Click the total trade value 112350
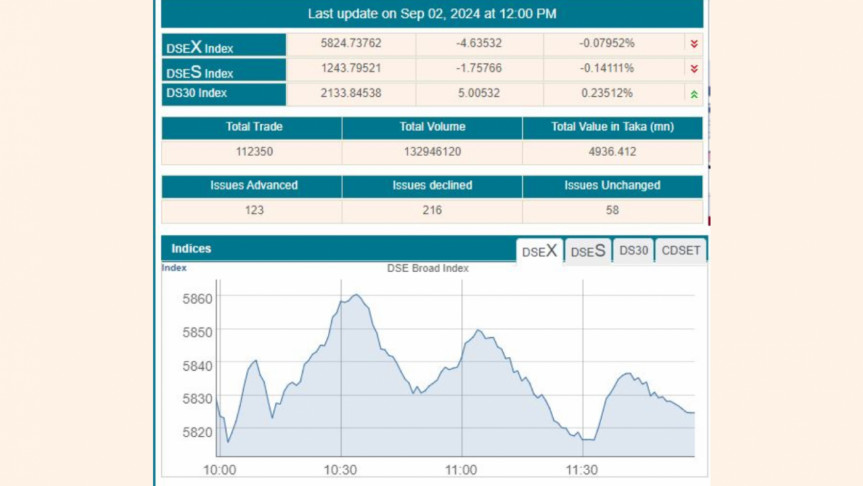Screen dimensions: 863x486 254,152
